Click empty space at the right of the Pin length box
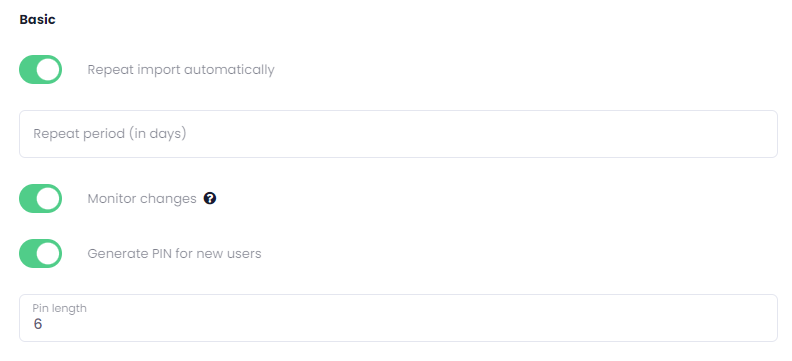 tap(657, 318)
